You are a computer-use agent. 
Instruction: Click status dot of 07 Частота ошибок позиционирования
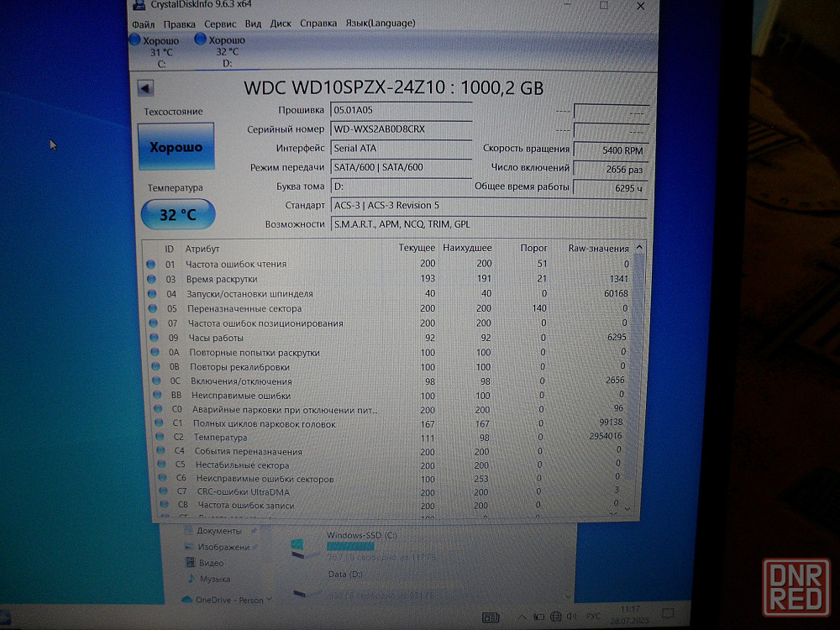click(153, 323)
